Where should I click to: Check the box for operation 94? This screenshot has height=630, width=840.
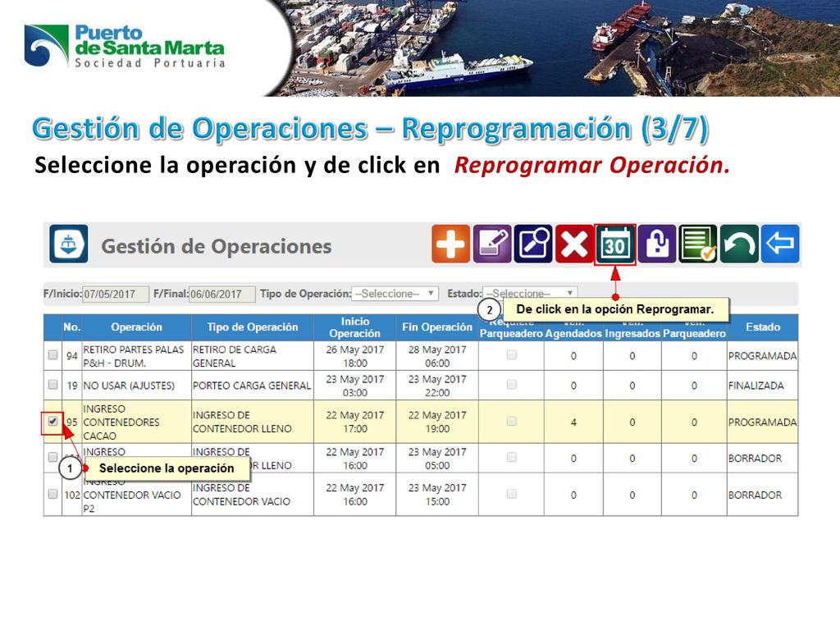52,354
